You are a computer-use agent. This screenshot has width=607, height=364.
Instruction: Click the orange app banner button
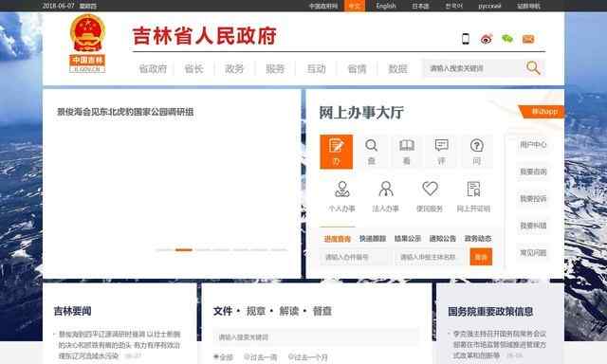543,112
